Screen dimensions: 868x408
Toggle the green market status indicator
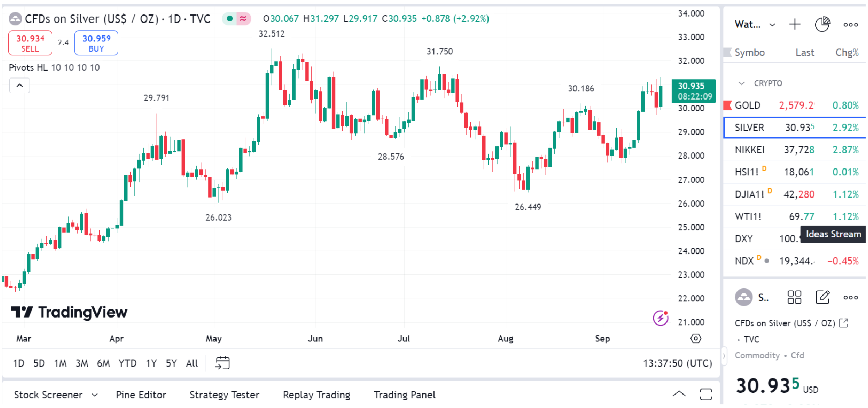(x=230, y=19)
